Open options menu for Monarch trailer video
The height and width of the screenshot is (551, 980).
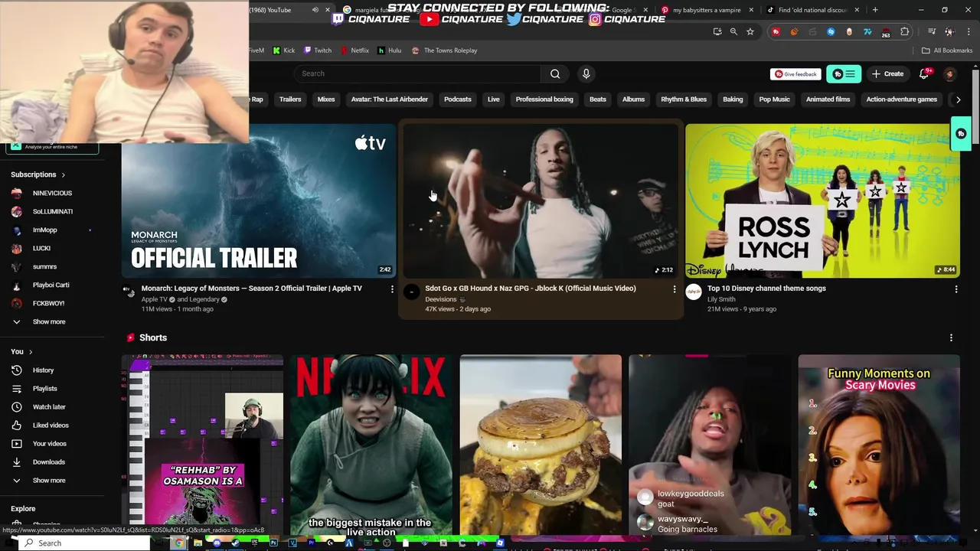pyautogui.click(x=392, y=289)
